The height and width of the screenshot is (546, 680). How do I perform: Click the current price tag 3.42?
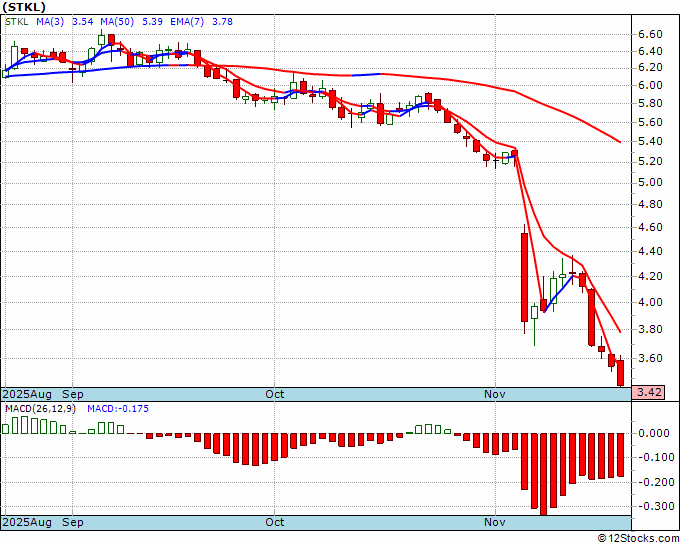(648, 392)
